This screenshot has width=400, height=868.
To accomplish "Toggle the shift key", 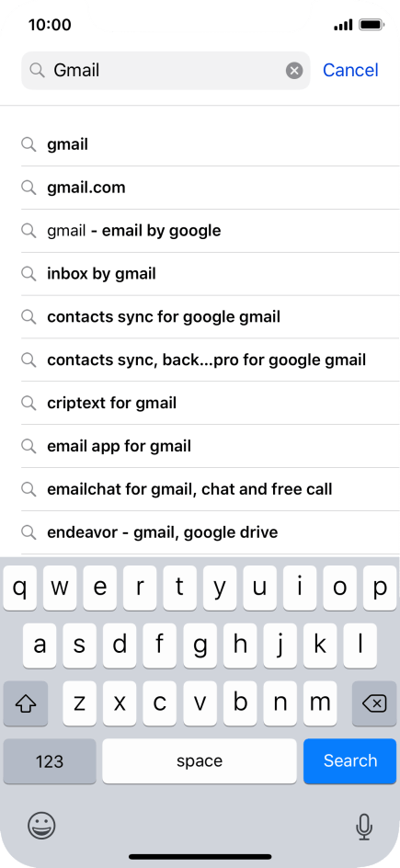I will point(26,703).
